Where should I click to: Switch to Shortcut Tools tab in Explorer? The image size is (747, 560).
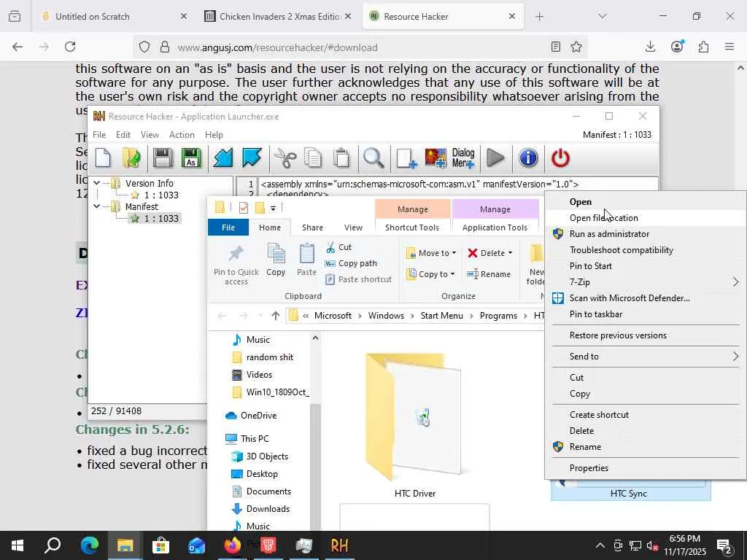(412, 227)
